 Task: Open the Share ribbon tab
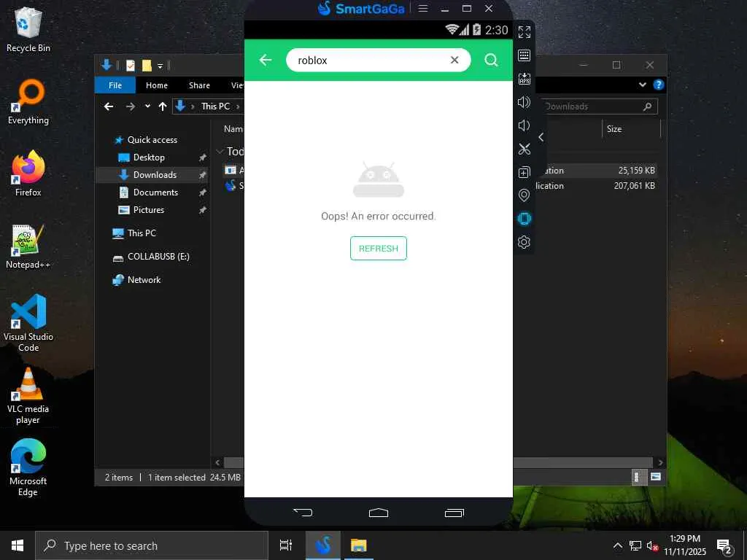point(199,85)
